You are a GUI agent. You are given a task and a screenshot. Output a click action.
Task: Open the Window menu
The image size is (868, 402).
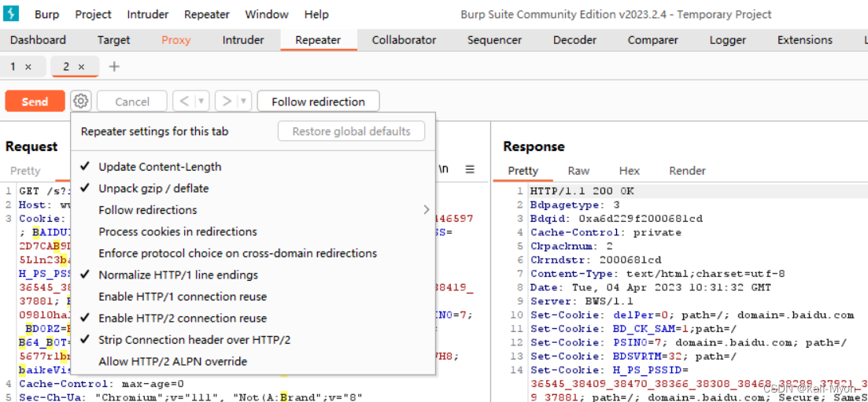click(267, 14)
